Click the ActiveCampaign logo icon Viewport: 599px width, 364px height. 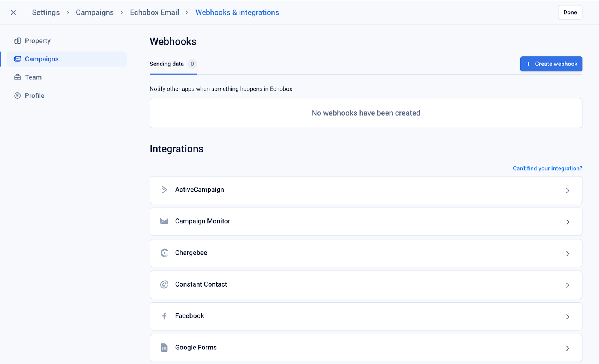(164, 190)
